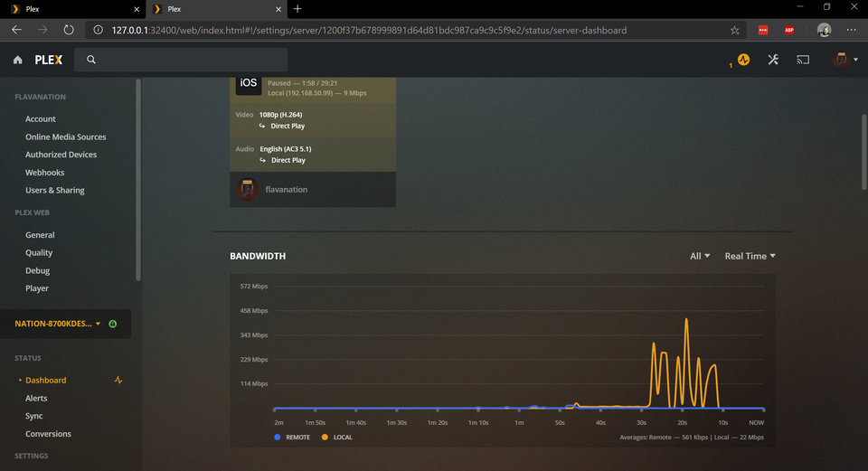Switch to the first Plex tab

[x=72, y=9]
